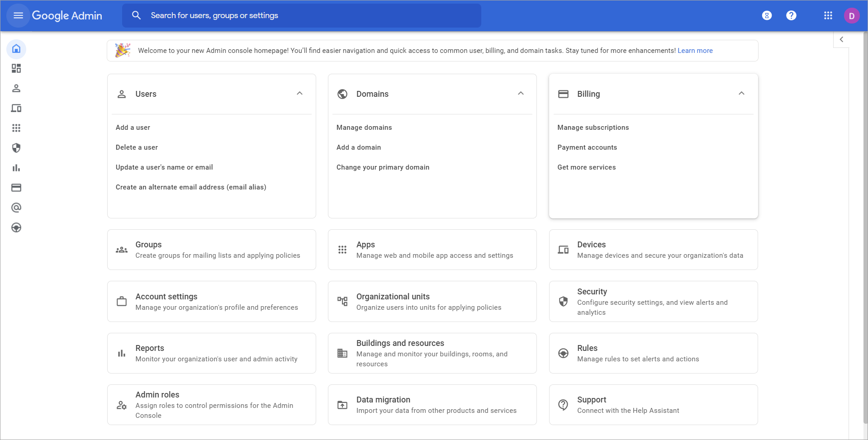The height and width of the screenshot is (440, 868).
Task: Collapse the Billing card
Action: coord(741,94)
